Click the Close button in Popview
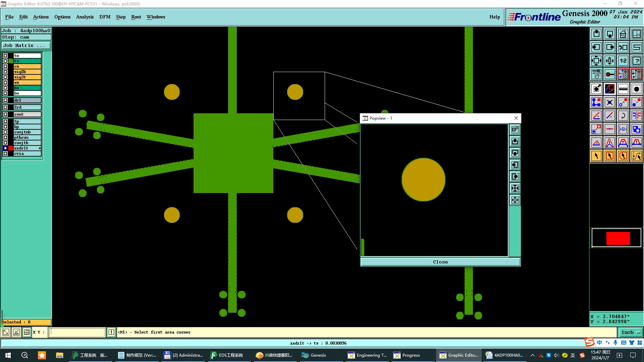644x362 pixels. point(440,262)
